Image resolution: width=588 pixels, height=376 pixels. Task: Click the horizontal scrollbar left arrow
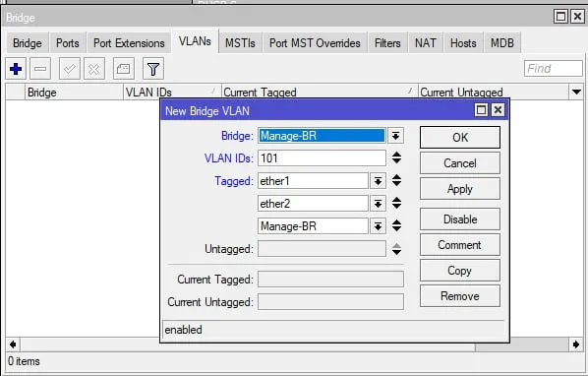tap(13, 345)
